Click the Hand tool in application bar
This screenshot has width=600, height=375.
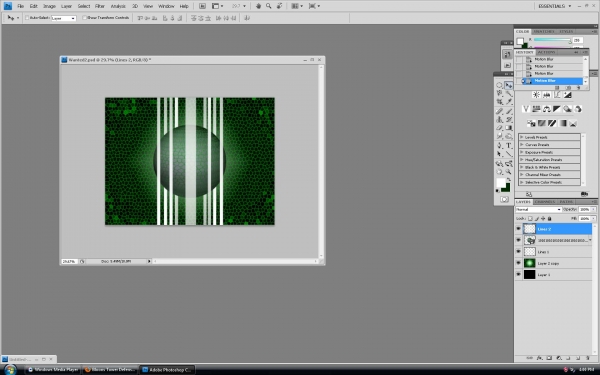coord(258,6)
